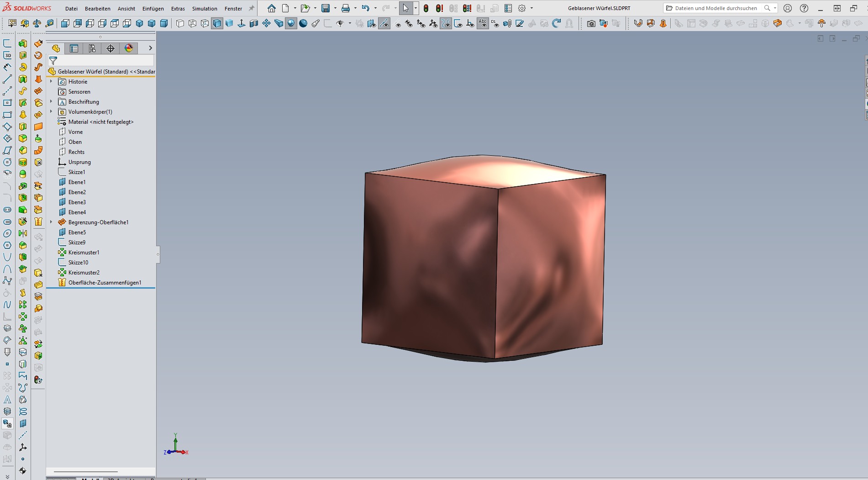Screen dimensions: 868x480
Task: Start the Sketch tool in left toolbar
Action: coord(7,43)
